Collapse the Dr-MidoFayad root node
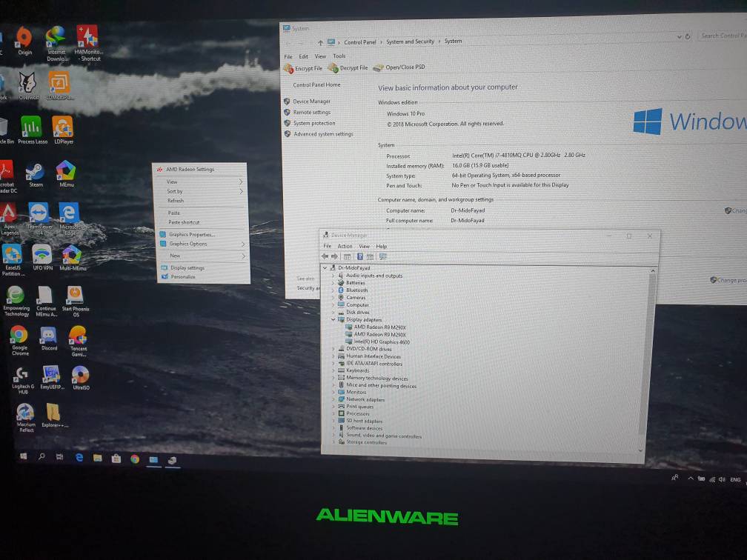This screenshot has width=747, height=560. [x=325, y=268]
